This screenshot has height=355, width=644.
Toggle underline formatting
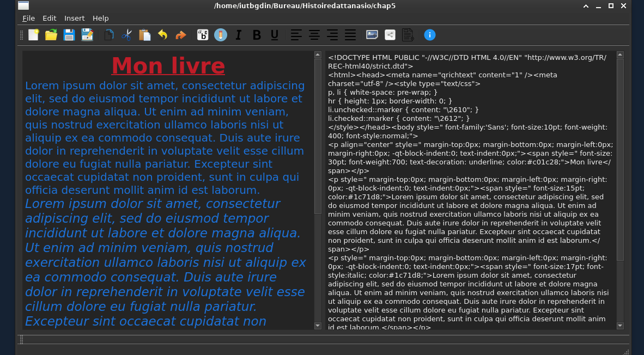(x=275, y=35)
